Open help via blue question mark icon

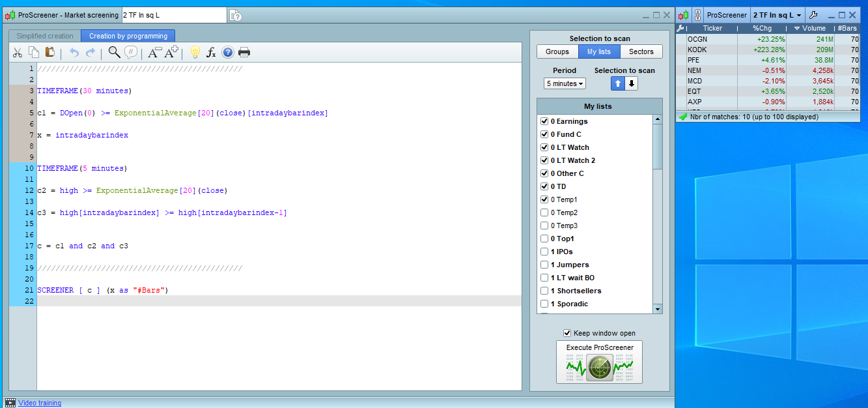228,53
